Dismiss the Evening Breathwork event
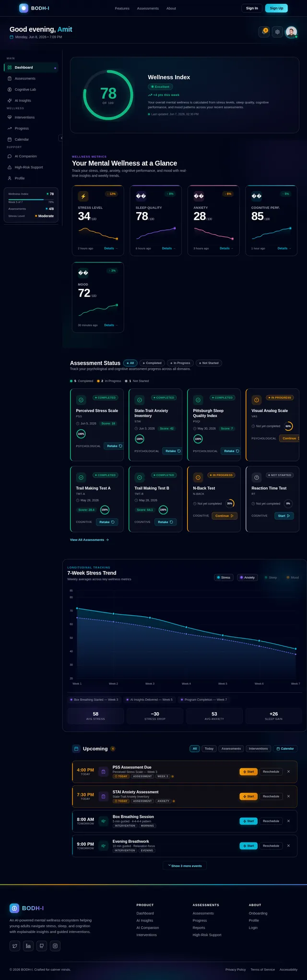307x980 pixels. [x=288, y=846]
